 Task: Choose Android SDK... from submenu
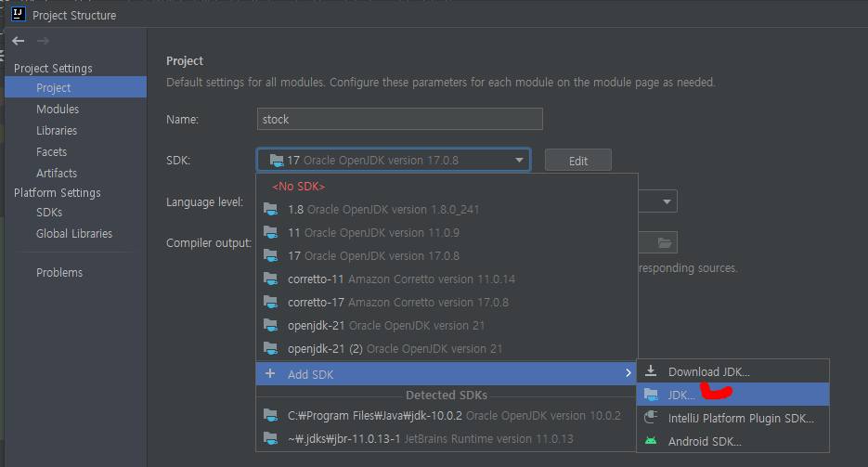733,441
